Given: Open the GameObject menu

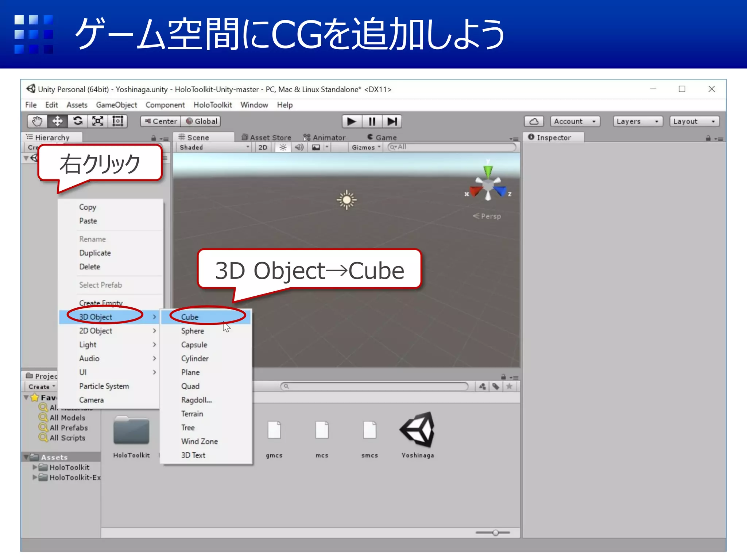Looking at the screenshot, I should (x=116, y=105).
